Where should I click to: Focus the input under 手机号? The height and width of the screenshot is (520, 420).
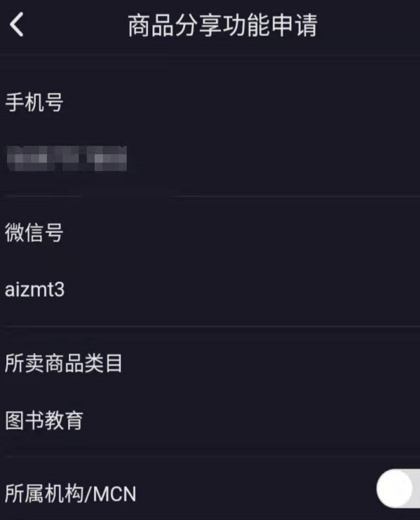pyautogui.click(x=210, y=159)
